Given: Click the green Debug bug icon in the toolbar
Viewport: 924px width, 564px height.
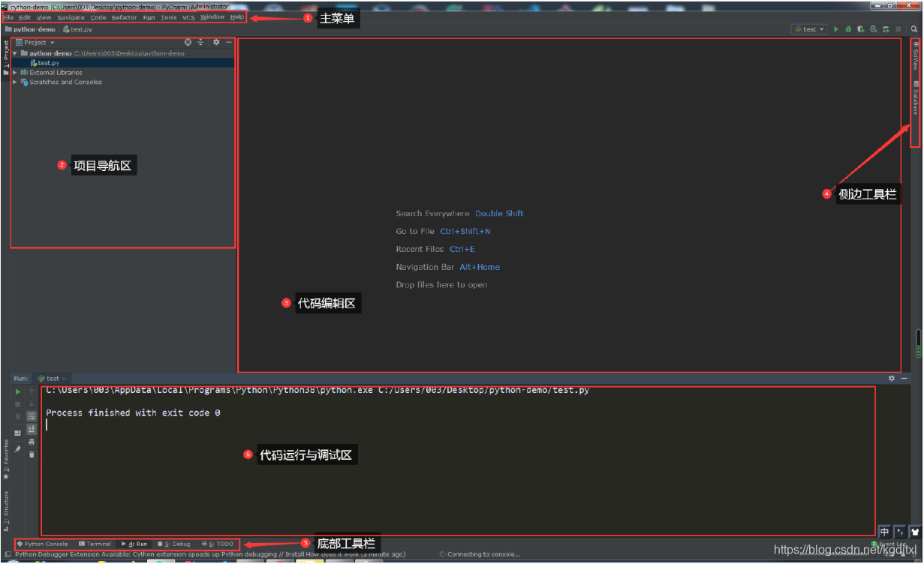Looking at the screenshot, I should [x=848, y=29].
